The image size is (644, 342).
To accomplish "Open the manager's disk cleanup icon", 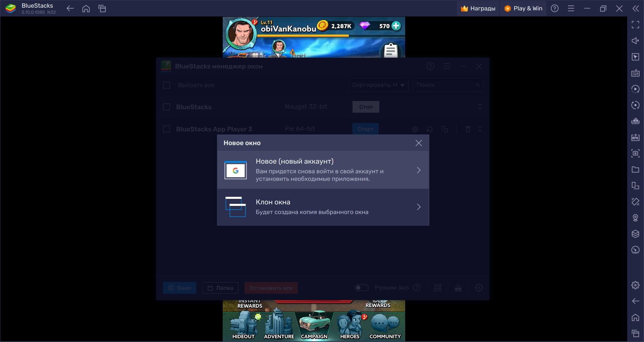I will tap(458, 288).
